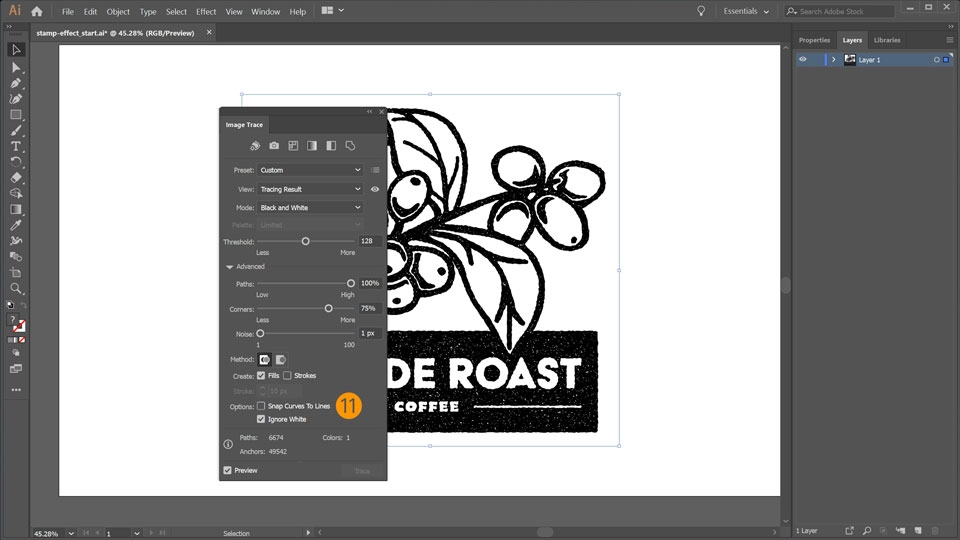Click the Black and White preset icon

(x=331, y=146)
